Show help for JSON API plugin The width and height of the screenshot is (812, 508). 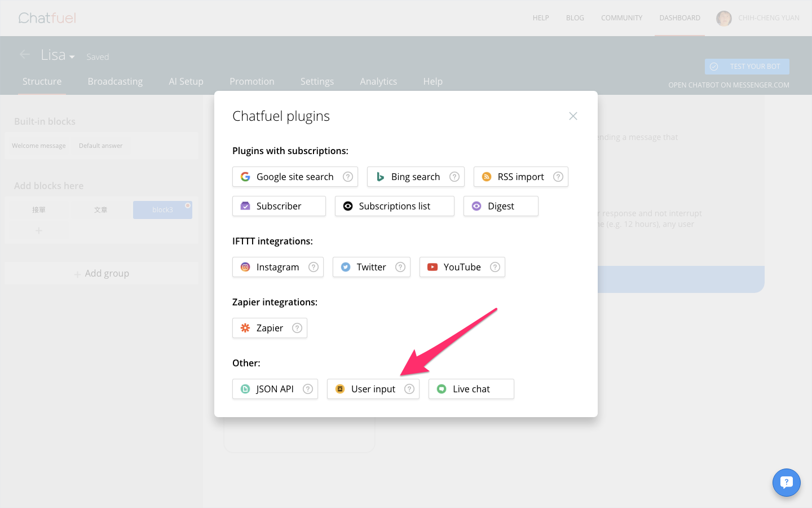click(x=308, y=389)
